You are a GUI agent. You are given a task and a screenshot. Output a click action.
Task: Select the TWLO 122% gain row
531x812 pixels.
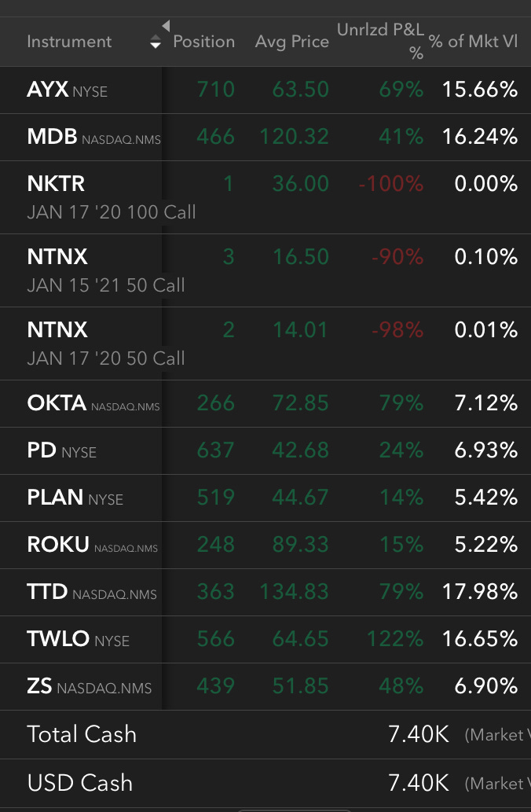(265, 639)
